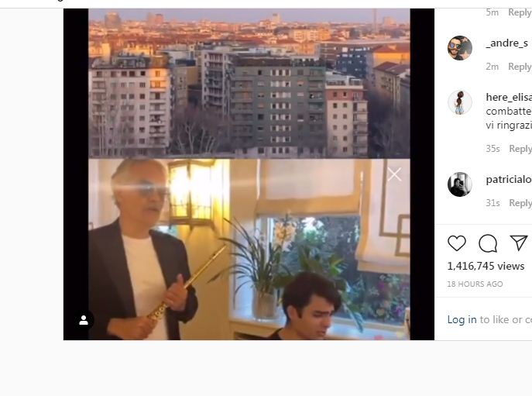The width and height of the screenshot is (532, 396).
Task: Reply to here_elisa's 35s comment
Action: (520, 149)
